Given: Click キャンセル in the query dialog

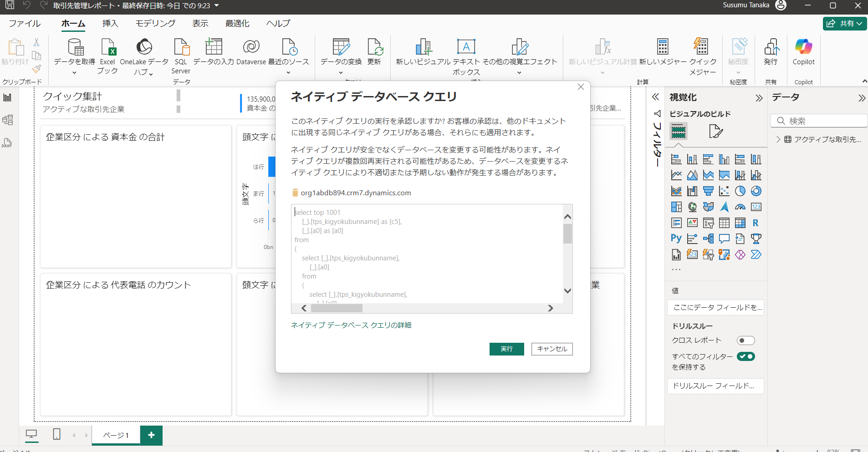Looking at the screenshot, I should pos(552,349).
